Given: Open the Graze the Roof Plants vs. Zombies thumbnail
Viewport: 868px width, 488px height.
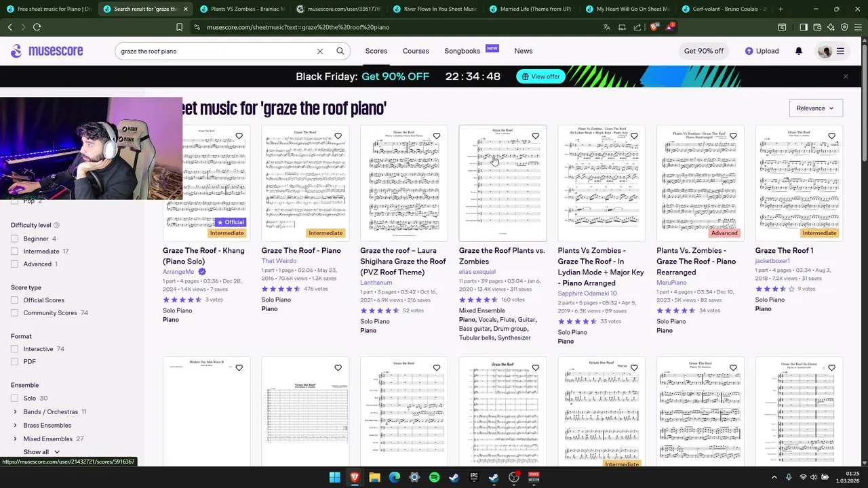Looking at the screenshot, I should (502, 183).
